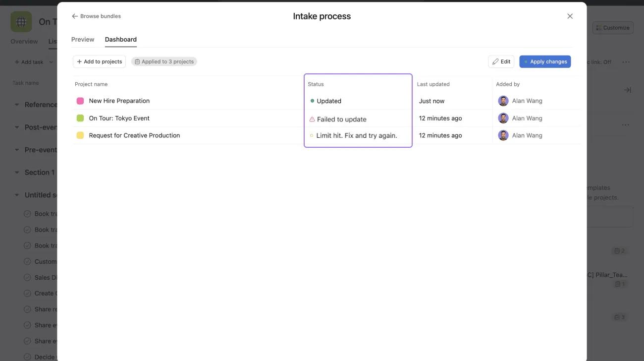This screenshot has height=361, width=644.
Task: Switch to the Preview tab
Action: pos(83,40)
